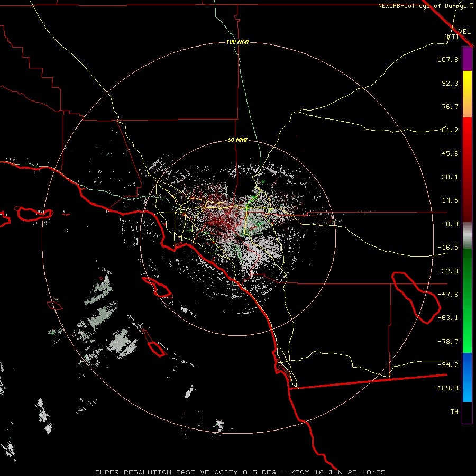Click the 100 NMI range ring label
The width and height of the screenshot is (476, 476).
pyautogui.click(x=237, y=42)
